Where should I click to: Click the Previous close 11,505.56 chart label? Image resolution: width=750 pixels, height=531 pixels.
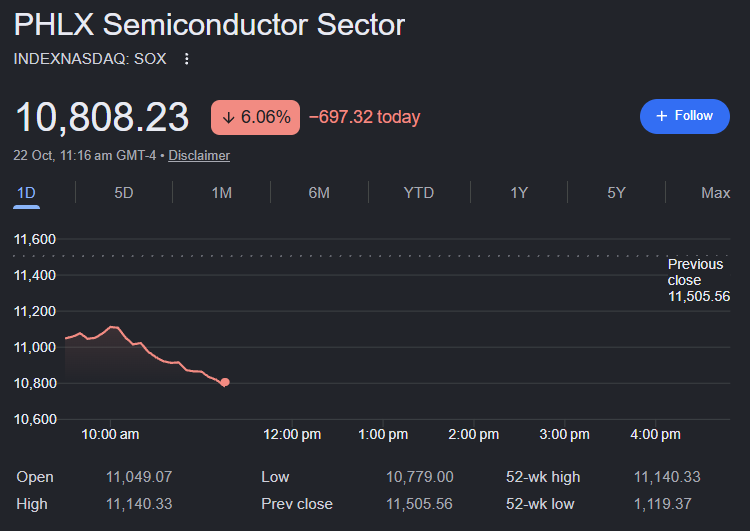click(698, 280)
